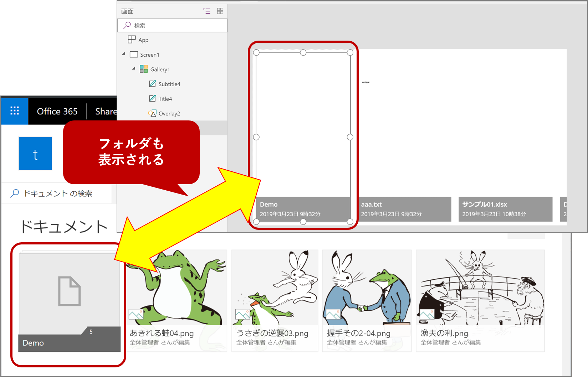
Task: Collapse the Screen1 tree node
Action: point(123,54)
